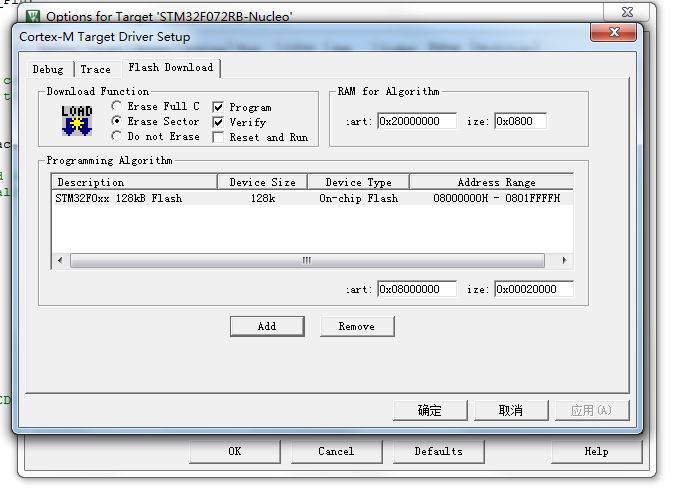
Task: Click the Device Size column header
Action: click(262, 182)
